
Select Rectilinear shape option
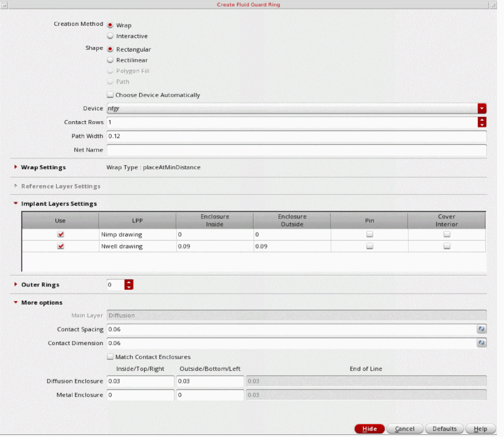(111, 60)
